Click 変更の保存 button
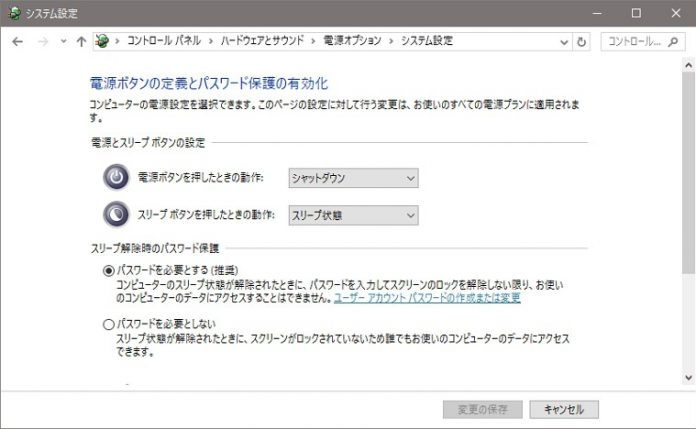 point(482,409)
